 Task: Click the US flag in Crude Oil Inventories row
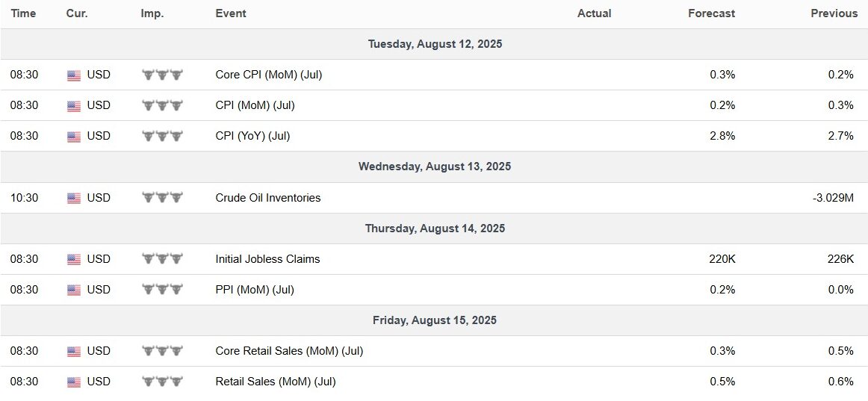[74, 198]
